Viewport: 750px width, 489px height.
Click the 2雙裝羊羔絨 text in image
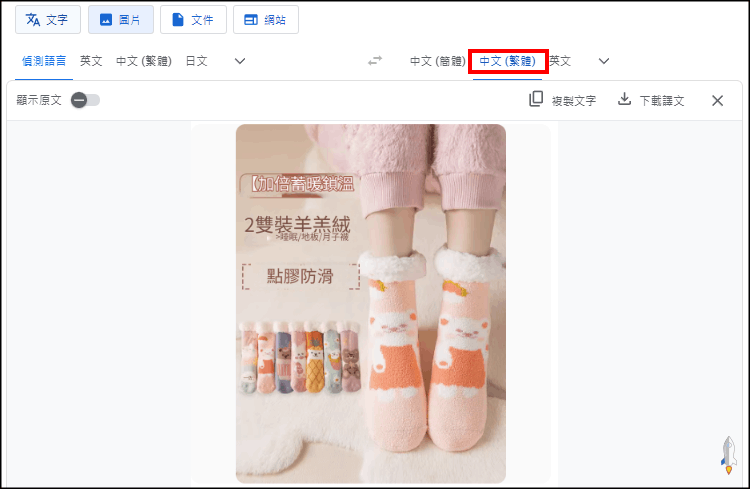pos(297,224)
